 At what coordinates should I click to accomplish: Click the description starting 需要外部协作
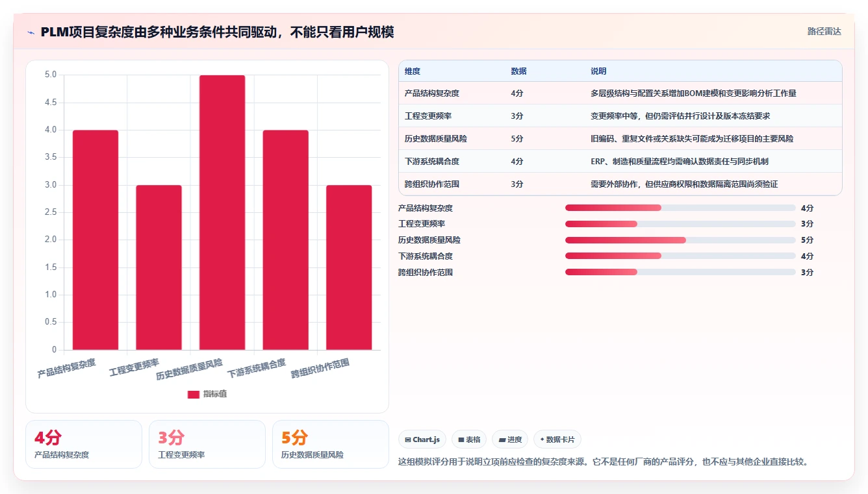(x=684, y=184)
